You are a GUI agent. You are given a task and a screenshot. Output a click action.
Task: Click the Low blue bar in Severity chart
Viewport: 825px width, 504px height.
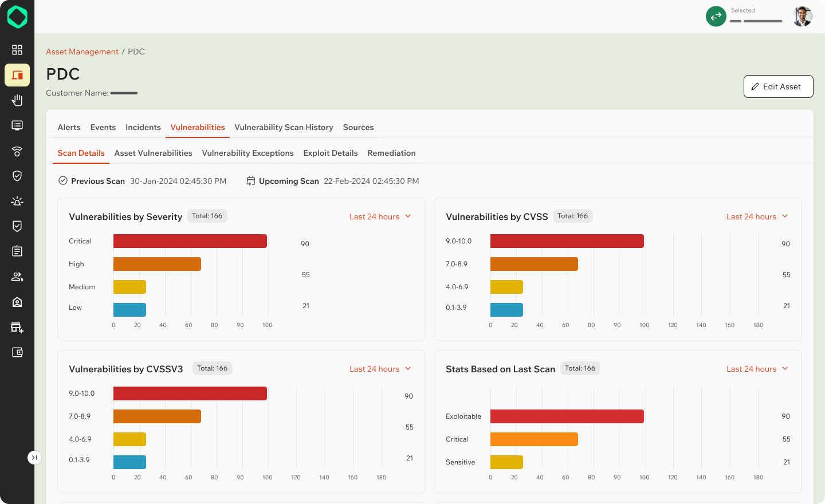tap(129, 310)
